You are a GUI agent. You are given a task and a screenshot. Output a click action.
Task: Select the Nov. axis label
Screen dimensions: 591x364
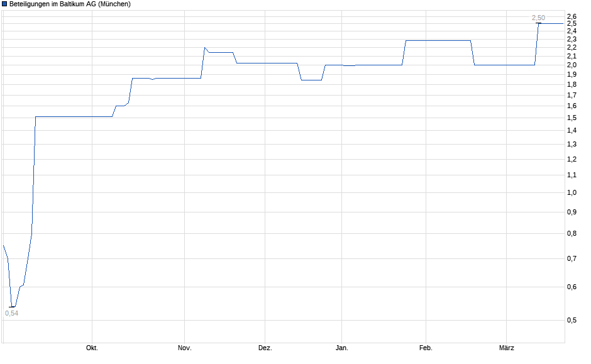tap(184, 346)
